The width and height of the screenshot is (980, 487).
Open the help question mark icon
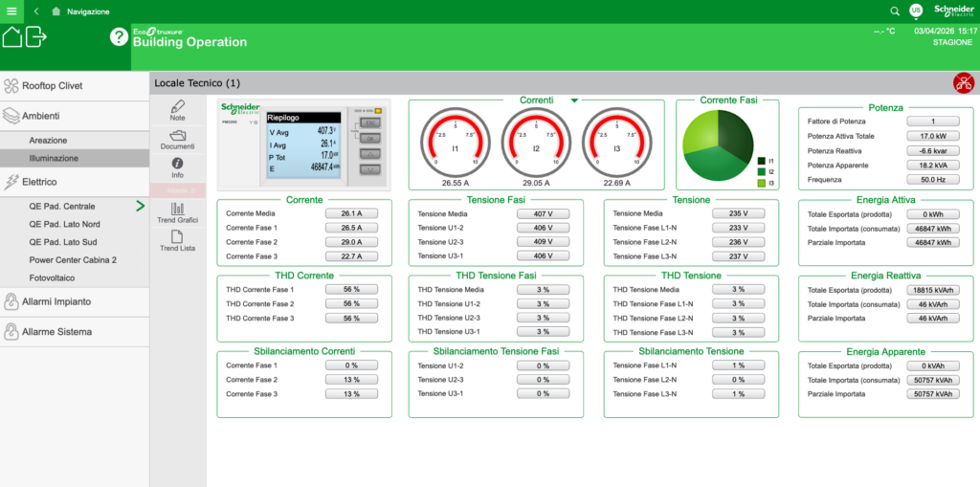click(119, 37)
